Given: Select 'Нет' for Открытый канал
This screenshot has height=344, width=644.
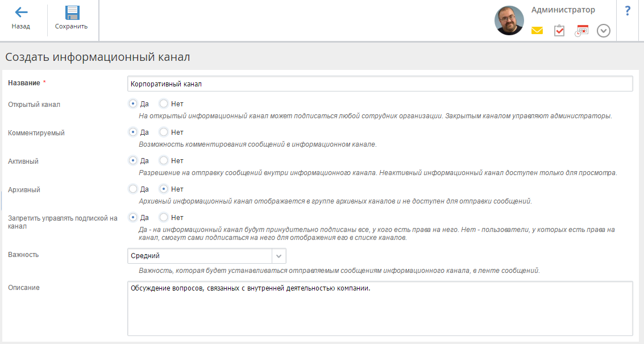Looking at the screenshot, I should 164,103.
